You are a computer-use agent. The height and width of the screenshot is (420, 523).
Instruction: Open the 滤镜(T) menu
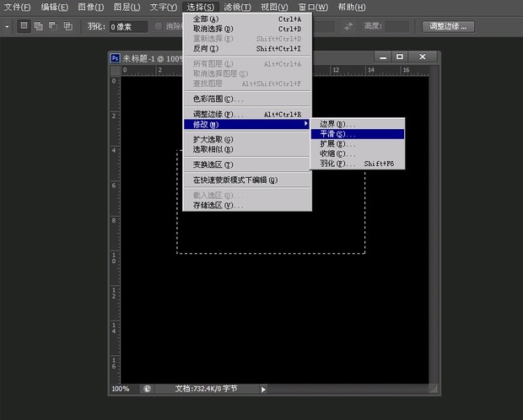coord(237,7)
